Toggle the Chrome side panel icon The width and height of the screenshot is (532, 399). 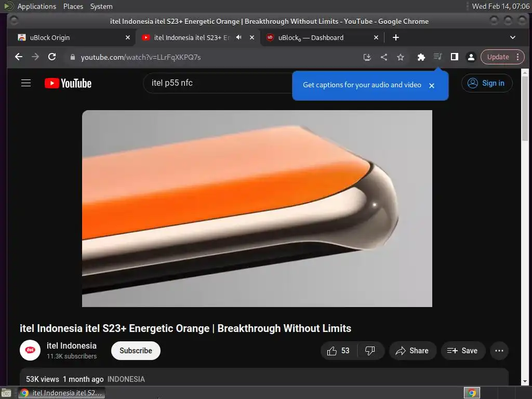(x=454, y=57)
